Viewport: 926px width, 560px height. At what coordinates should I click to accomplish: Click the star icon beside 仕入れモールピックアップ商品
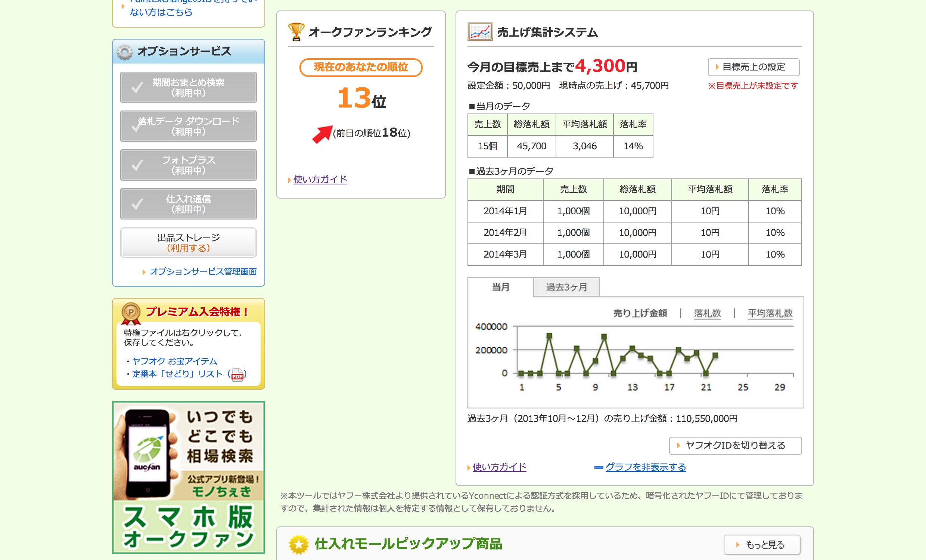point(298,544)
